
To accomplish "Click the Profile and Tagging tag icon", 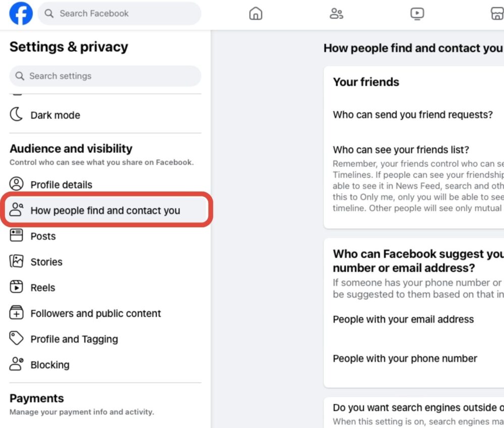I will 16,339.
